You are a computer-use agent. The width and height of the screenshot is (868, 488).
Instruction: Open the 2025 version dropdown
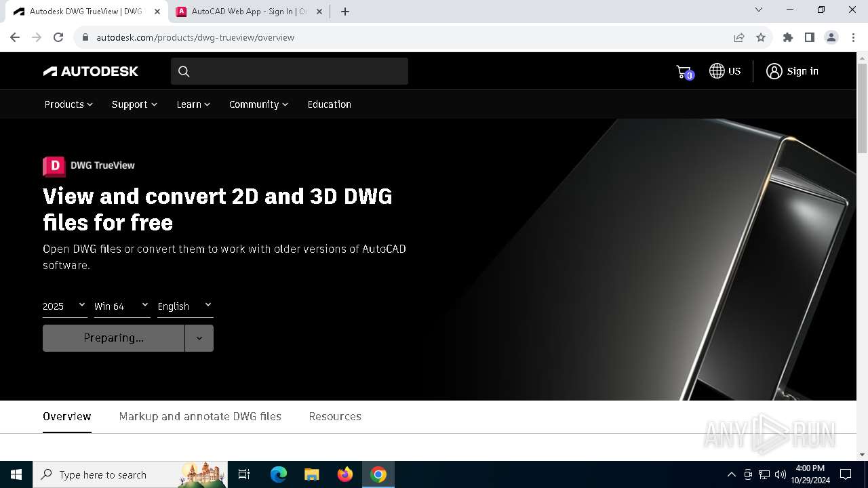[x=64, y=306]
